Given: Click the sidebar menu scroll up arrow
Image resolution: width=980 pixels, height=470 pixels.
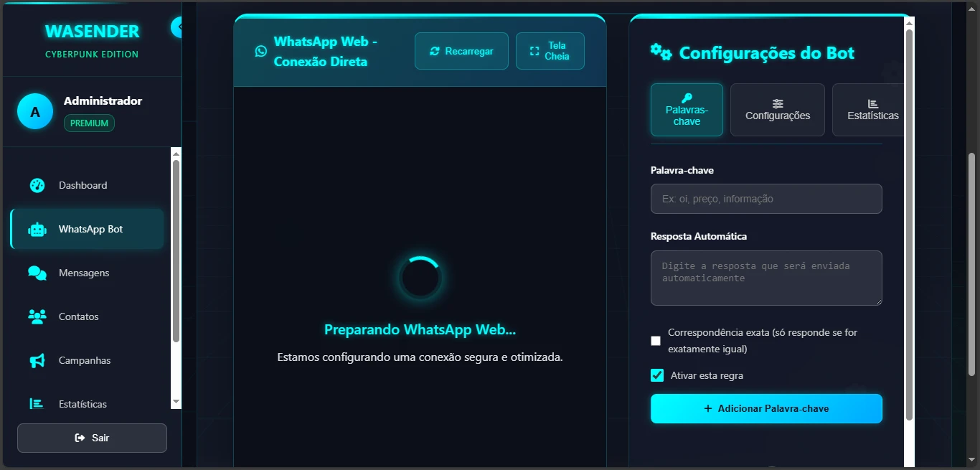Looking at the screenshot, I should pyautogui.click(x=176, y=153).
